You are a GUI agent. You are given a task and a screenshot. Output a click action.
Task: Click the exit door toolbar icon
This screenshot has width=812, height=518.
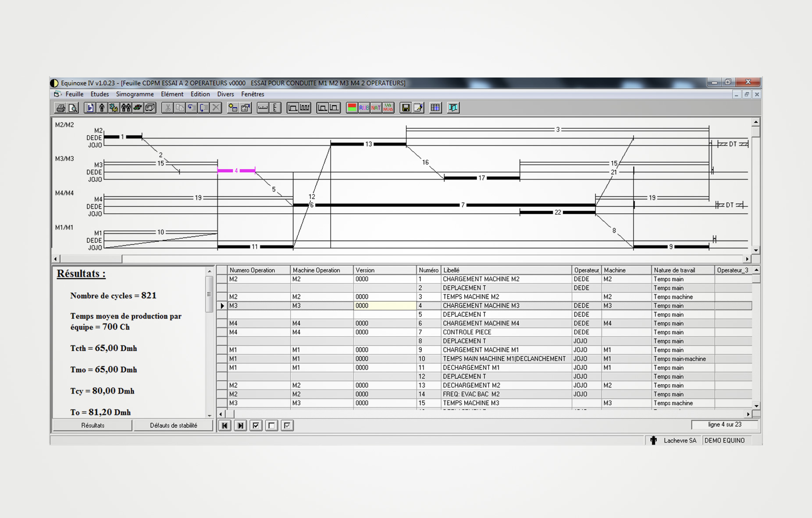pos(453,108)
